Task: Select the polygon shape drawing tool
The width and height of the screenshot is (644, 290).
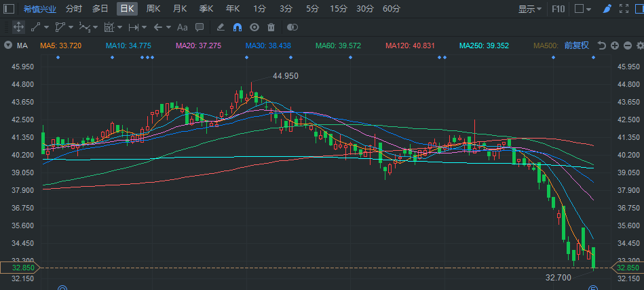Action: pyautogui.click(x=60, y=28)
